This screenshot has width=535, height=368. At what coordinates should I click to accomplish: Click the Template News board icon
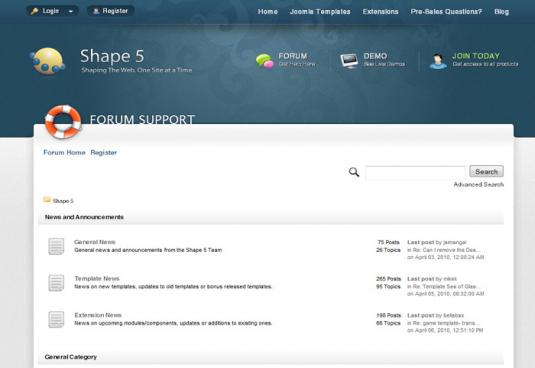pyautogui.click(x=56, y=283)
